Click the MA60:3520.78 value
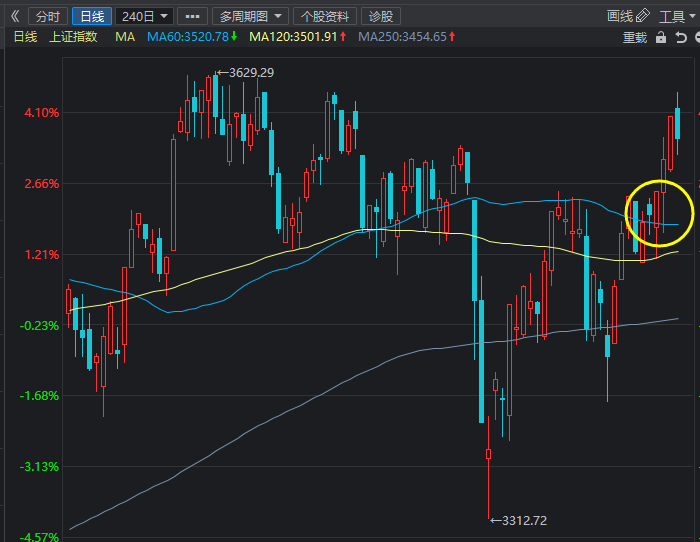The width and height of the screenshot is (700, 542). pos(192,37)
